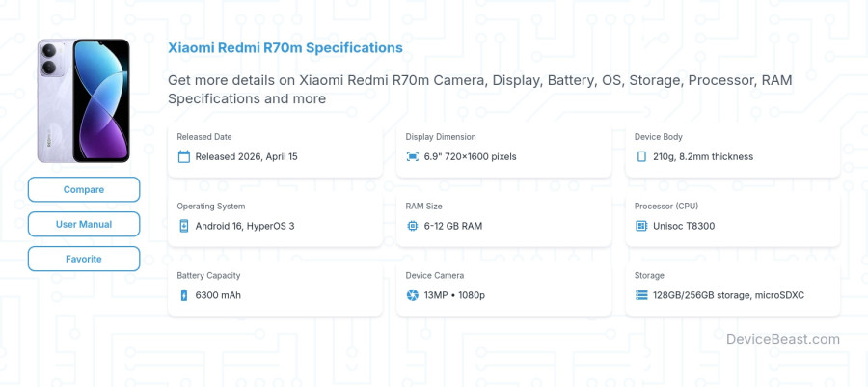Click the '210g, 8.2mm thickness' value
The image size is (868, 387).
coord(703,156)
